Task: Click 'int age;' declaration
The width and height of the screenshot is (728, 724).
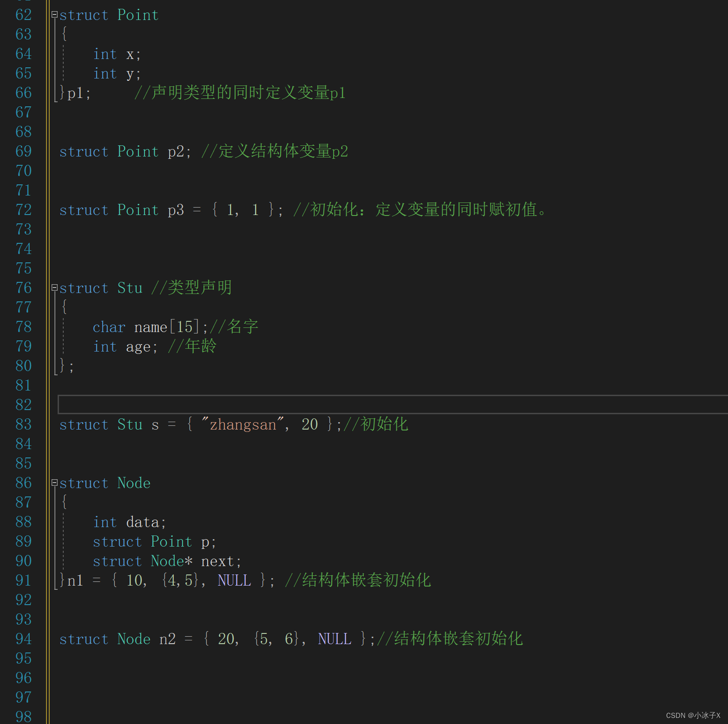Action: [x=125, y=347]
